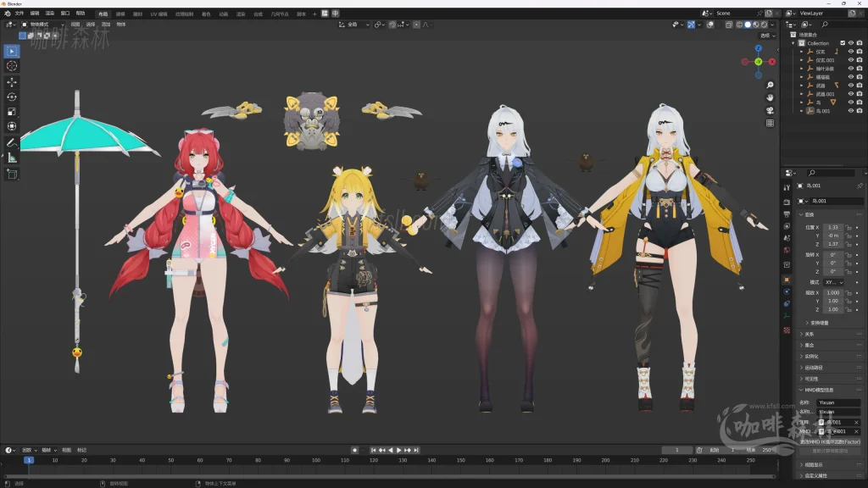Open the Output properties tab icon
This screenshot has height=488, width=868.
tap(787, 214)
